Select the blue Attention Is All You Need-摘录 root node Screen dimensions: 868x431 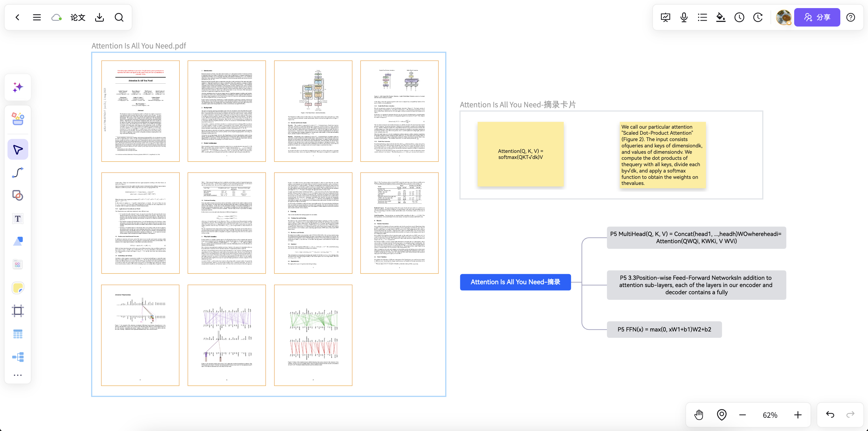point(515,282)
